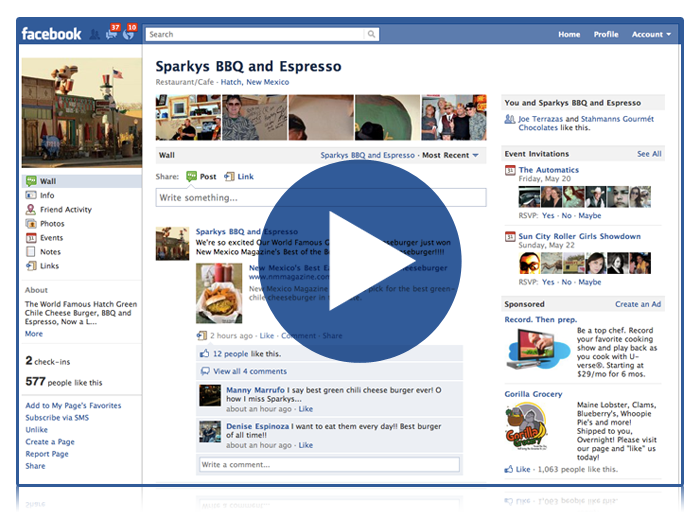Screen dimensions: 700x520
Task: Select the Wall icon in sidebar
Action: [31, 181]
